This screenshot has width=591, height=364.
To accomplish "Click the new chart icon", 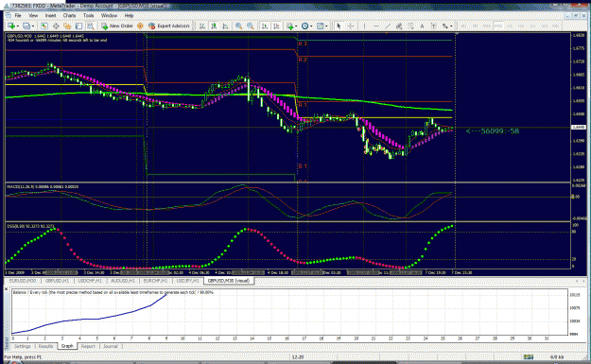I will 11,26.
